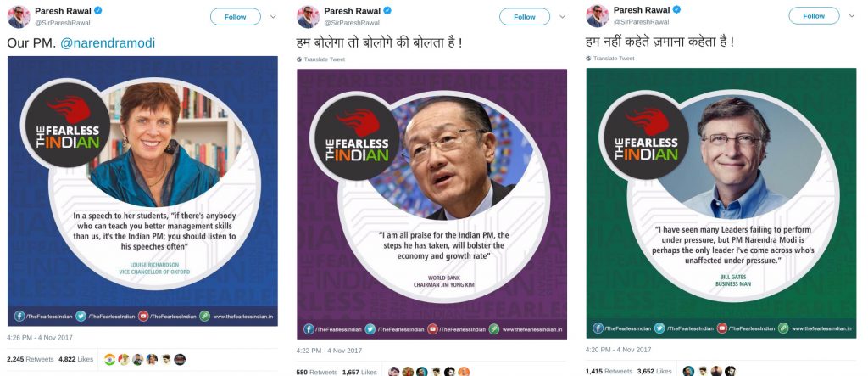The width and height of the screenshot is (868, 376).
Task: Follow Paresh Rawal on the World Bank tweet
Action: [x=524, y=17]
